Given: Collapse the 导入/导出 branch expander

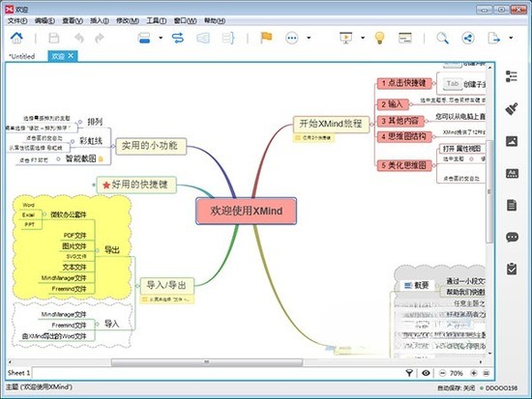Looking at the screenshot, I should (137, 286).
